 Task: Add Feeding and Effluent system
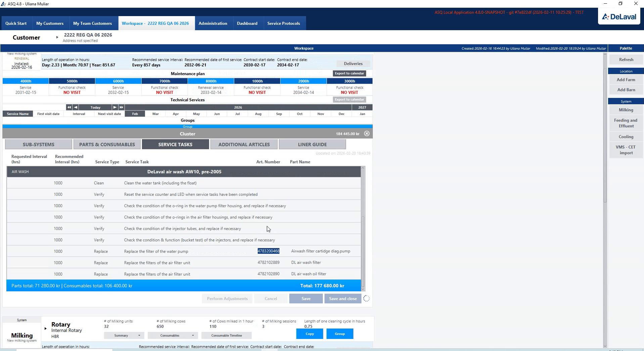[626, 123]
